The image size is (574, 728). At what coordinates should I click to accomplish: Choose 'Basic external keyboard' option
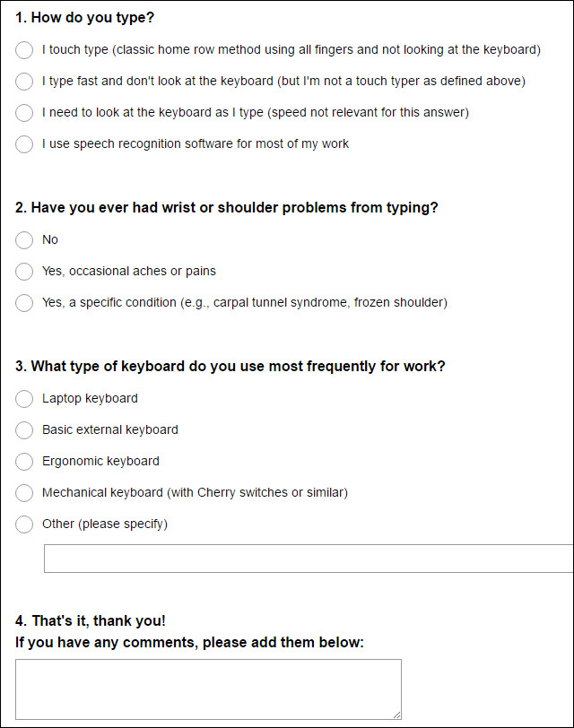[24, 430]
